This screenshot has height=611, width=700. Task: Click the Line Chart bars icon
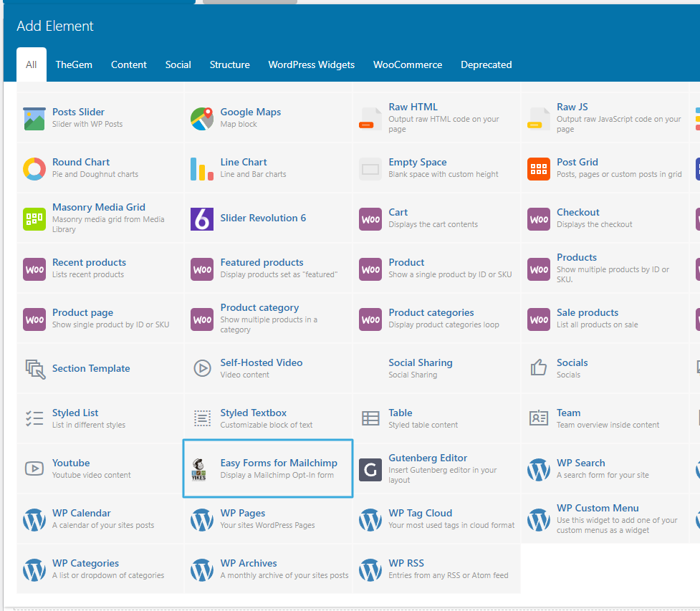point(202,169)
